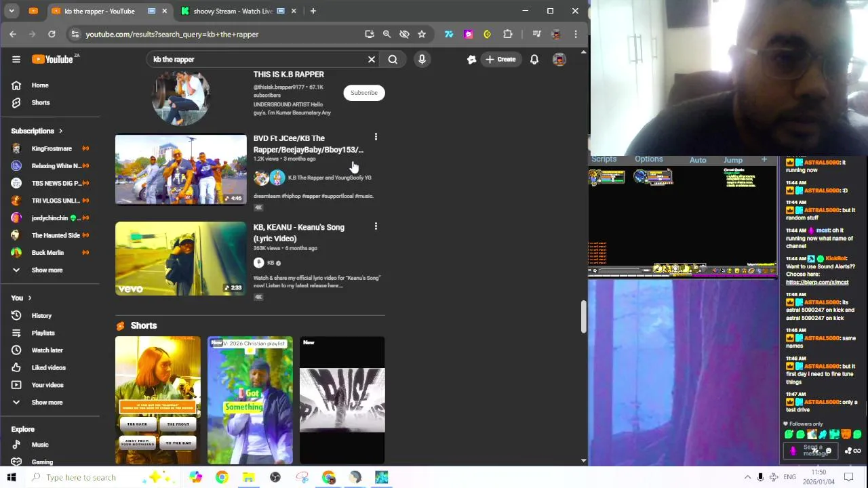Go to the YouTube logo home link

[x=52, y=59]
